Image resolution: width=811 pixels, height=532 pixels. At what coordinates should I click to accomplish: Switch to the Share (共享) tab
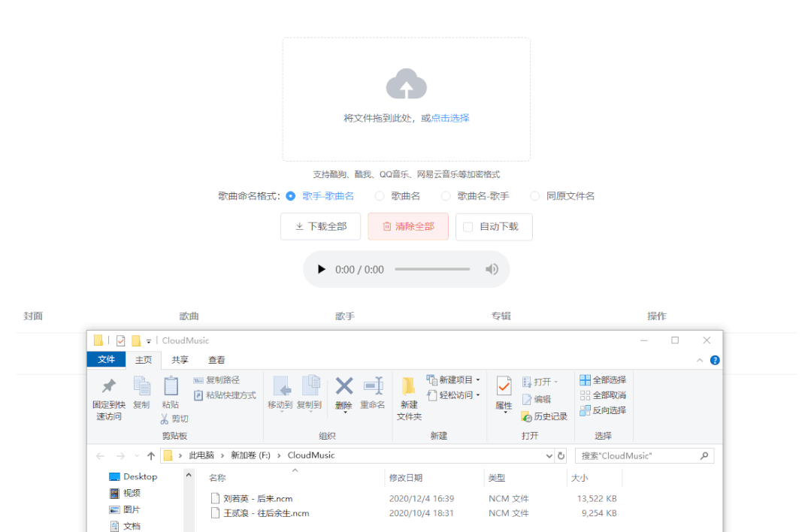tap(180, 360)
